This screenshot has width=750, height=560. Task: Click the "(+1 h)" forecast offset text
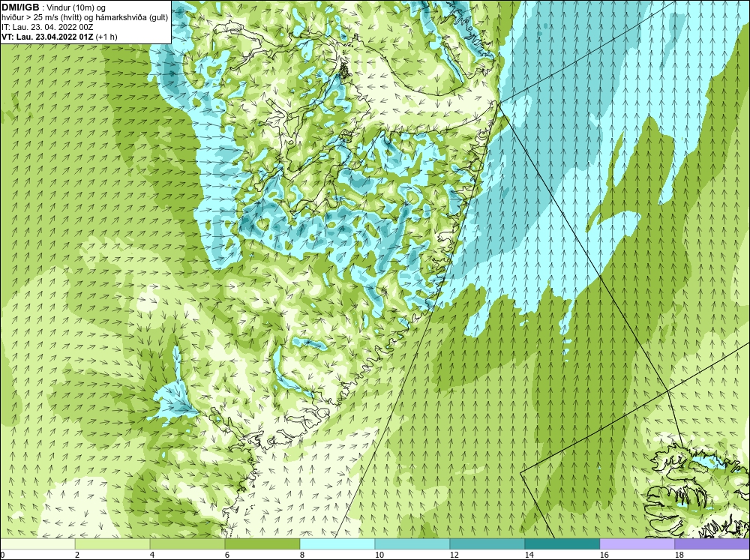click(106, 36)
